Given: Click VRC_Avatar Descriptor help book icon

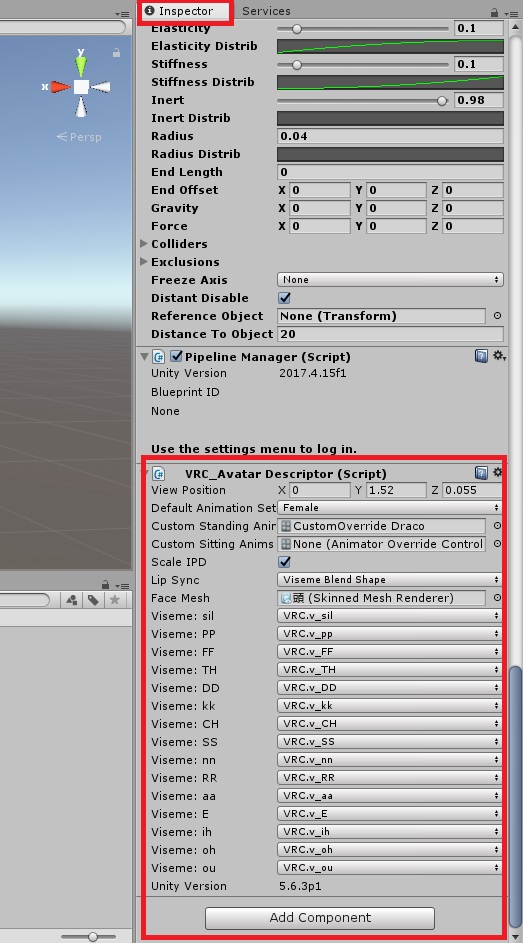Looking at the screenshot, I should (481, 473).
